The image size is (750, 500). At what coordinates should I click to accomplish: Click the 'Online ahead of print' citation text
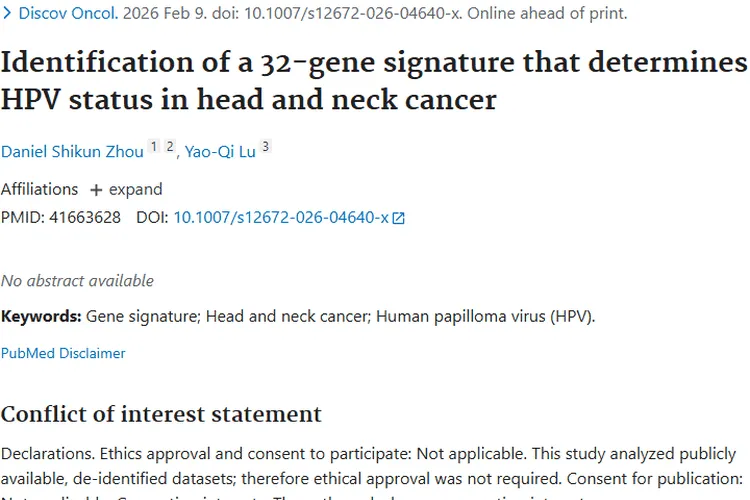(x=547, y=14)
